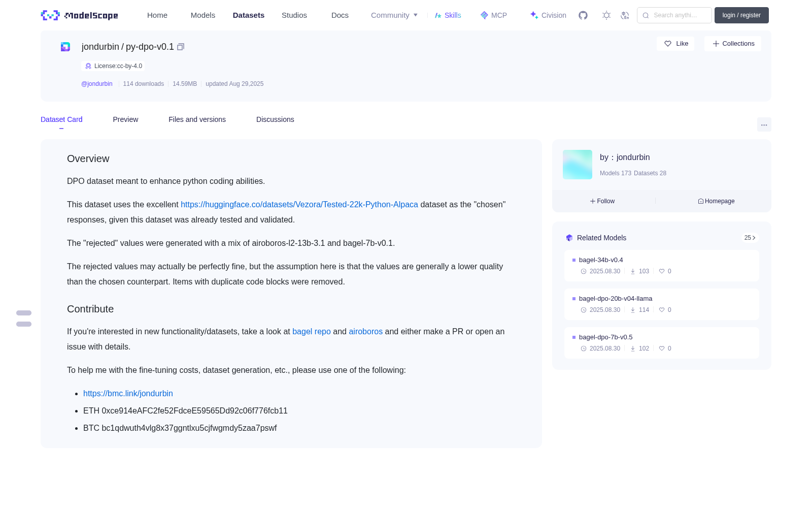Click the login / register button
This screenshot has height=508, width=812.
[741, 15]
